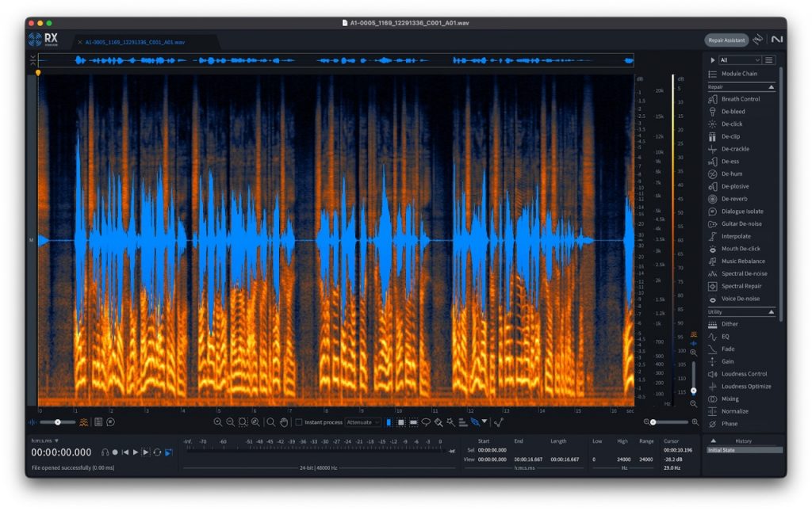Viewport: 812px width, 511px height.
Task: Collapse the Repair section
Action: (771, 86)
